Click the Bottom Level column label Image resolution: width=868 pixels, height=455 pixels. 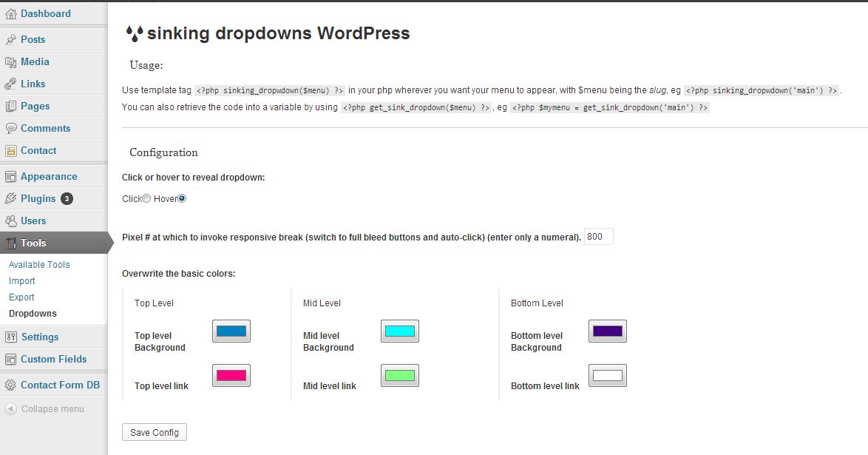tap(537, 303)
